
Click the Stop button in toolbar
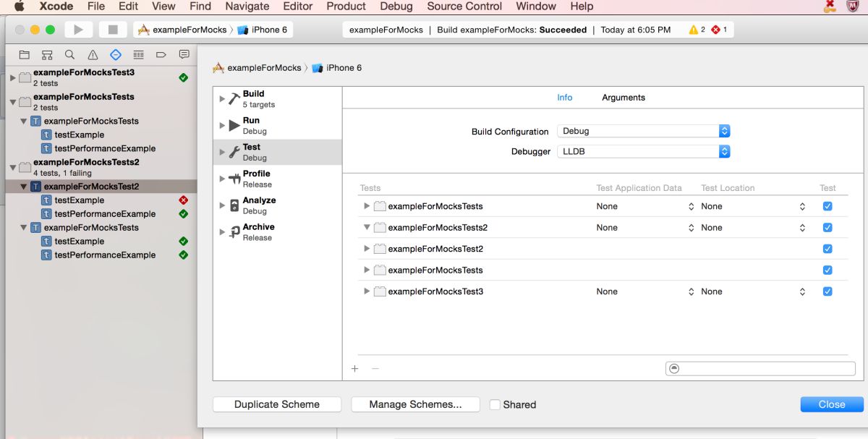112,30
